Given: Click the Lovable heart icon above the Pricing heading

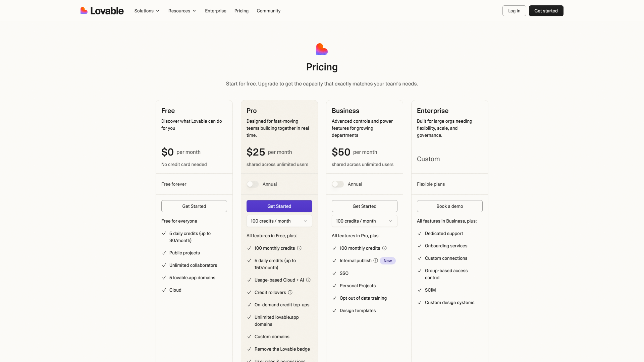Looking at the screenshot, I should point(322,49).
